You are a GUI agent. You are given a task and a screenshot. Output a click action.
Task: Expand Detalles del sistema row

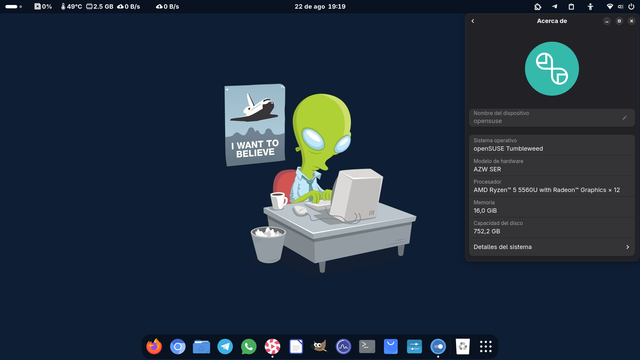click(x=552, y=247)
